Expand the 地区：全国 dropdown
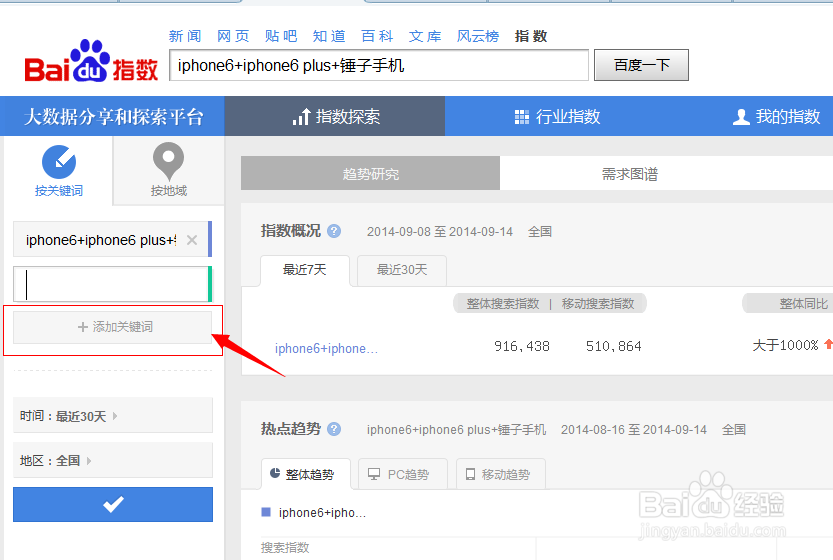 coord(113,460)
